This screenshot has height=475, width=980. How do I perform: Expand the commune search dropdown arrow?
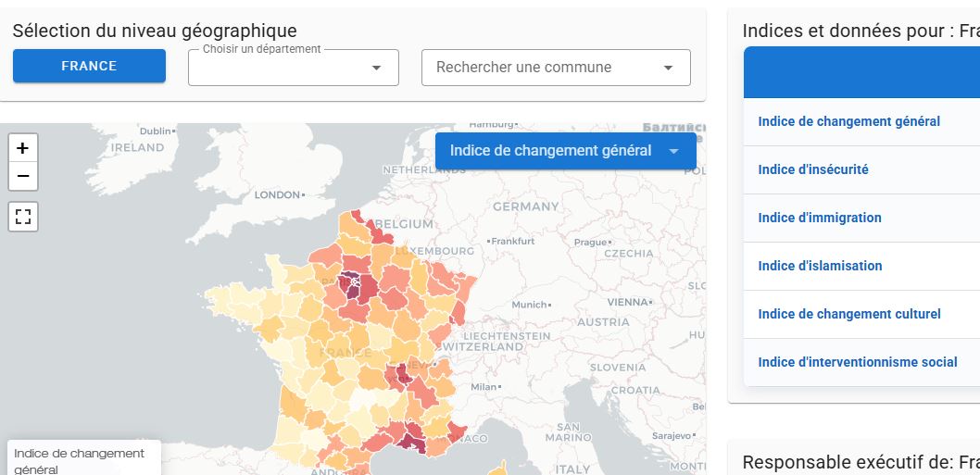(x=668, y=68)
